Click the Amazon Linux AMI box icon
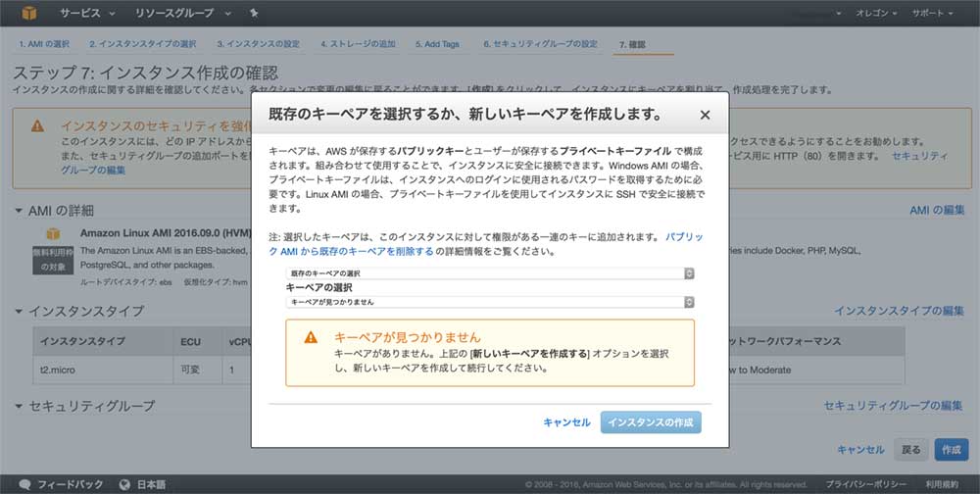The image size is (980, 494). pos(54,233)
